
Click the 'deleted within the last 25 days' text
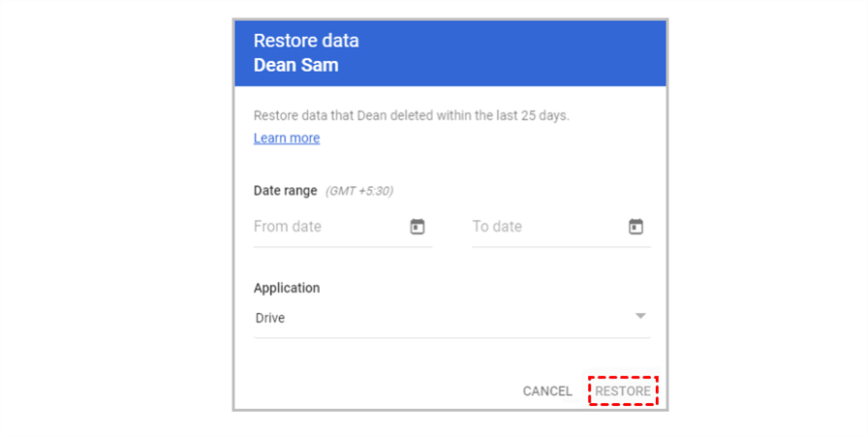pyautogui.click(x=484, y=115)
